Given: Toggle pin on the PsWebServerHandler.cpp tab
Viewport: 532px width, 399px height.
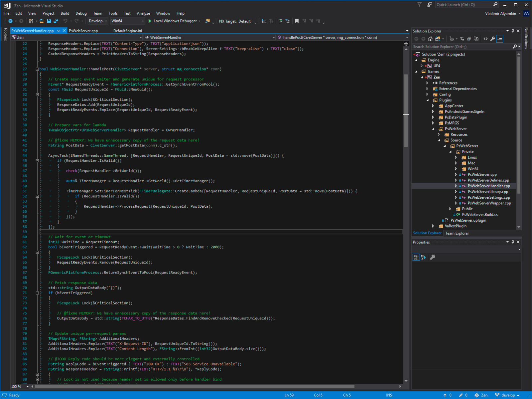Looking at the screenshot, I should coord(59,31).
